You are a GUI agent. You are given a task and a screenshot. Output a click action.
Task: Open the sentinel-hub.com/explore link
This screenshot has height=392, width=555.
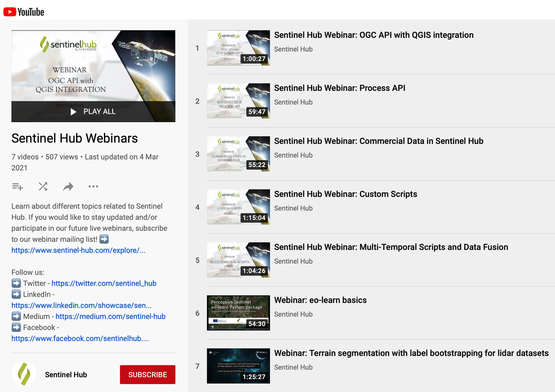point(78,250)
